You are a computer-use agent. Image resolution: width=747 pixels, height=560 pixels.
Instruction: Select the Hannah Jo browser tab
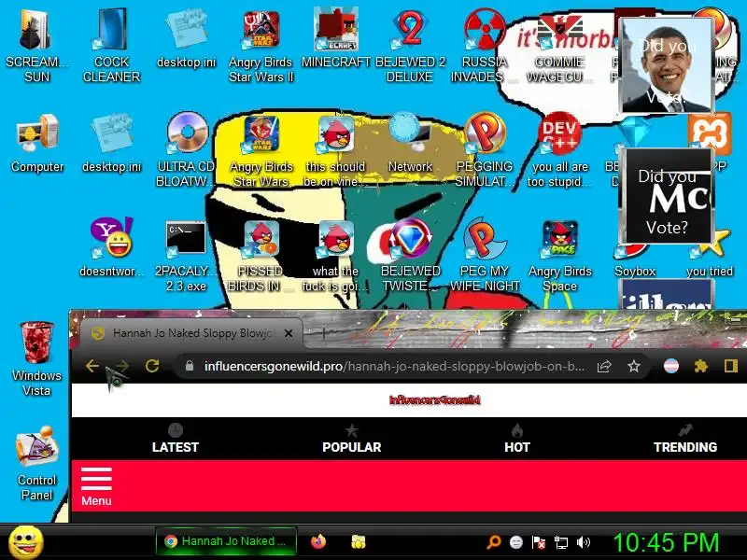click(x=191, y=333)
